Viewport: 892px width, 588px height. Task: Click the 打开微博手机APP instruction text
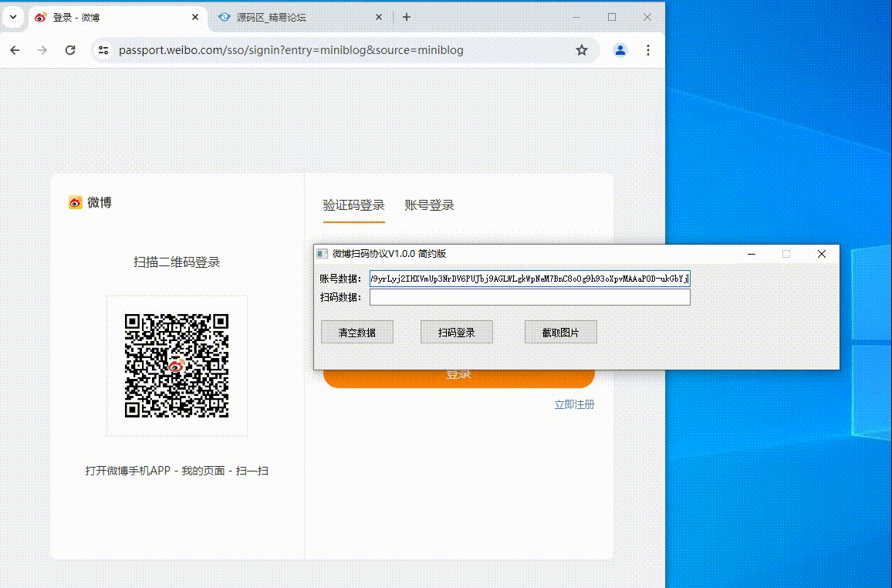177,471
